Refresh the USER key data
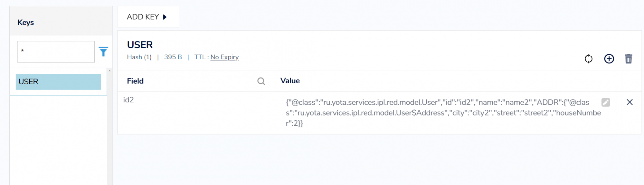Image resolution: width=644 pixels, height=185 pixels. pyautogui.click(x=588, y=59)
